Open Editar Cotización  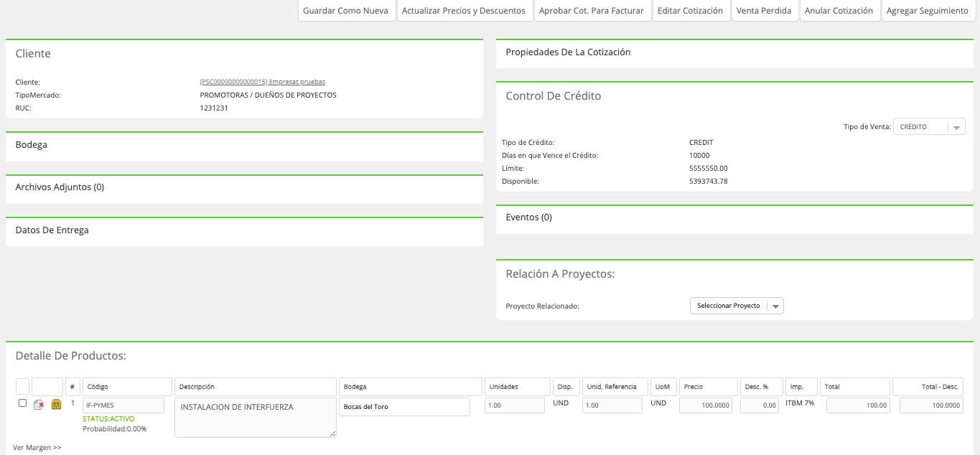coord(691,11)
